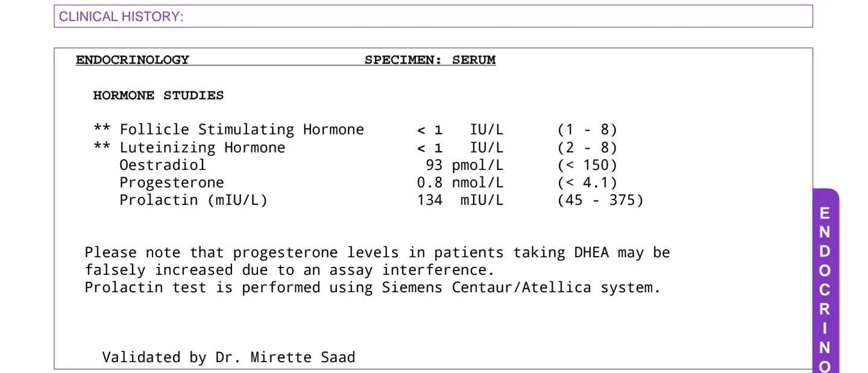Select the DHEA assay interference note
The height and width of the screenshot is (373, 868).
click(x=377, y=261)
